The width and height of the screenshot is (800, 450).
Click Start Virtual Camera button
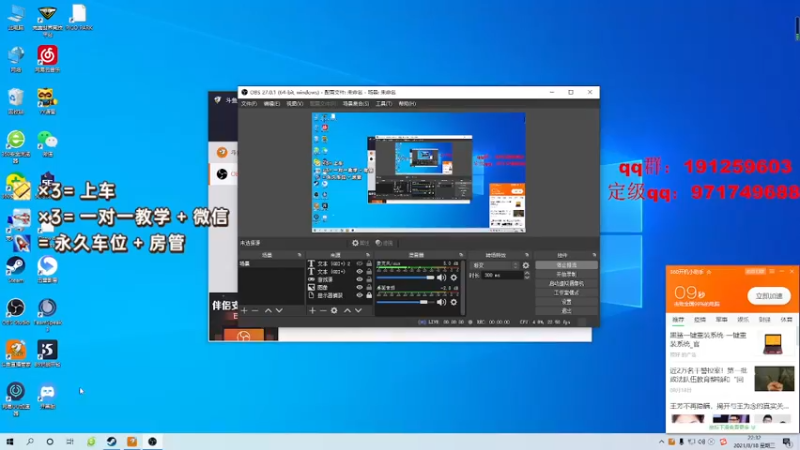pyautogui.click(x=566, y=284)
